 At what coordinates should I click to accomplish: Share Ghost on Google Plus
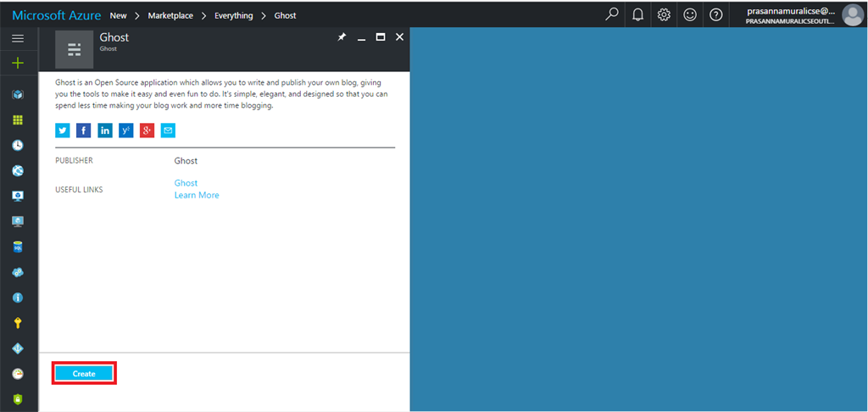(x=147, y=131)
